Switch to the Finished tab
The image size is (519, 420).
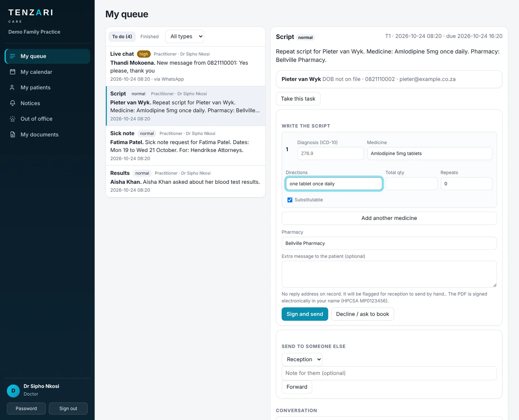(149, 36)
